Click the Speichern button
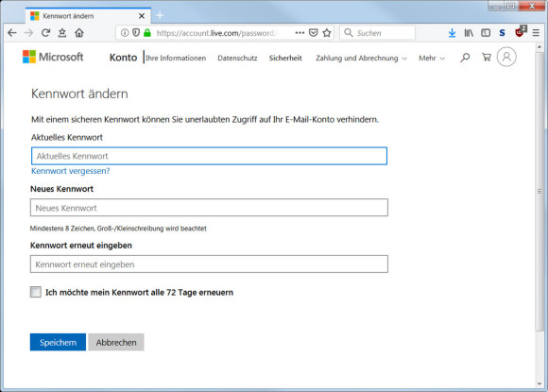This screenshot has height=392, width=548. coord(58,342)
